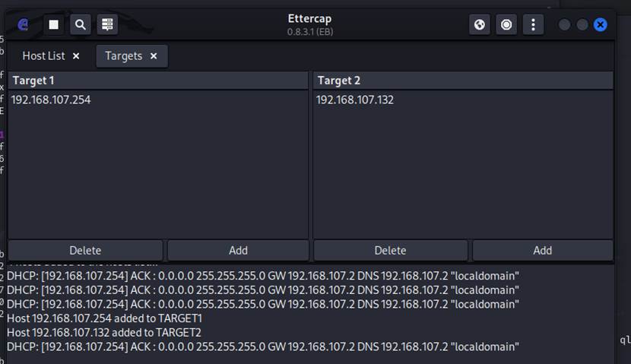631x364 pixels.
Task: Open the Ettercap three-dot menu
Action: point(533,24)
